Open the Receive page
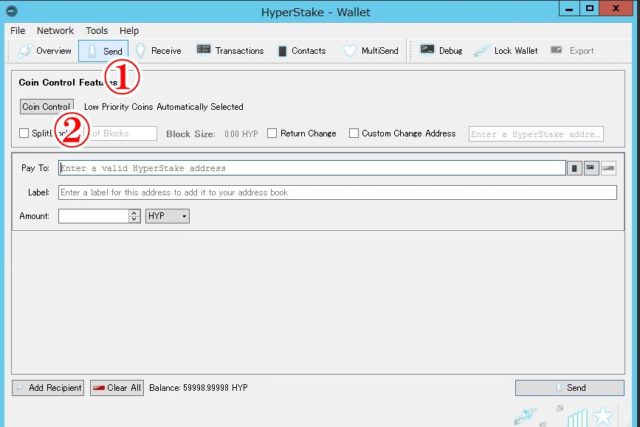Screen dimensions: 640x427 click(158, 51)
